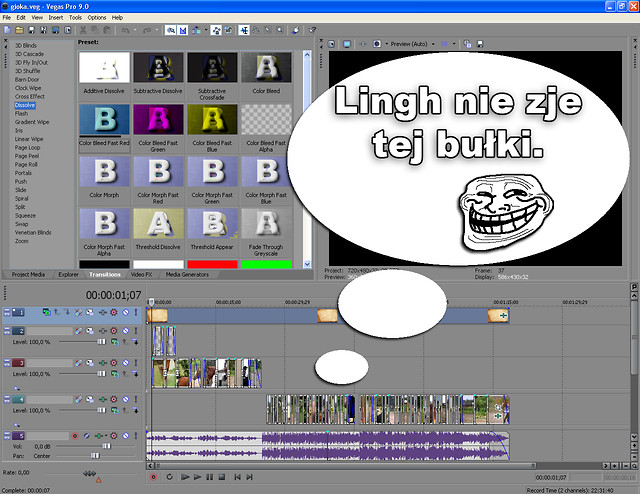Open the File menu

point(7,18)
